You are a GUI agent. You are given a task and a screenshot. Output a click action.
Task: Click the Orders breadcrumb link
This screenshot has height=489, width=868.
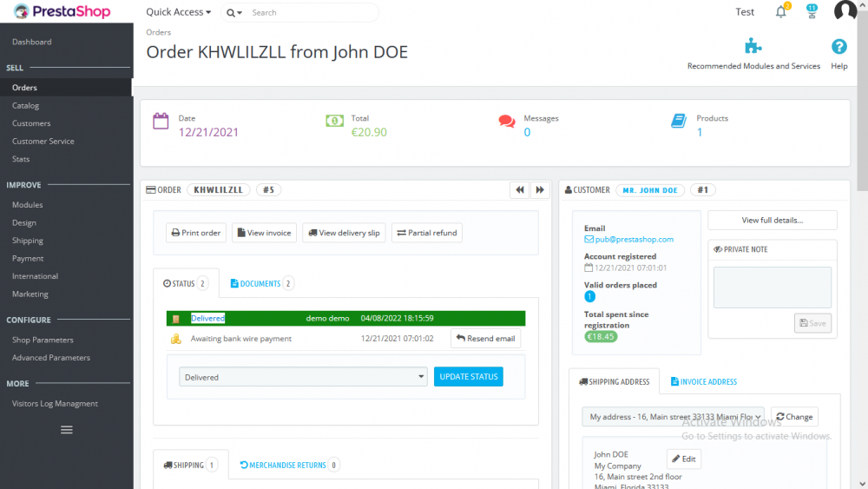point(158,32)
